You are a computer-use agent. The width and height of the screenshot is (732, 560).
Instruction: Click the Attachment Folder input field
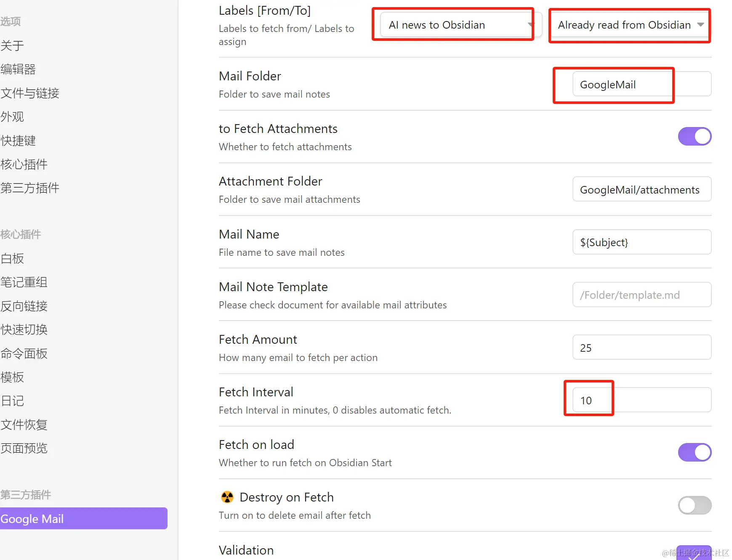coord(641,189)
